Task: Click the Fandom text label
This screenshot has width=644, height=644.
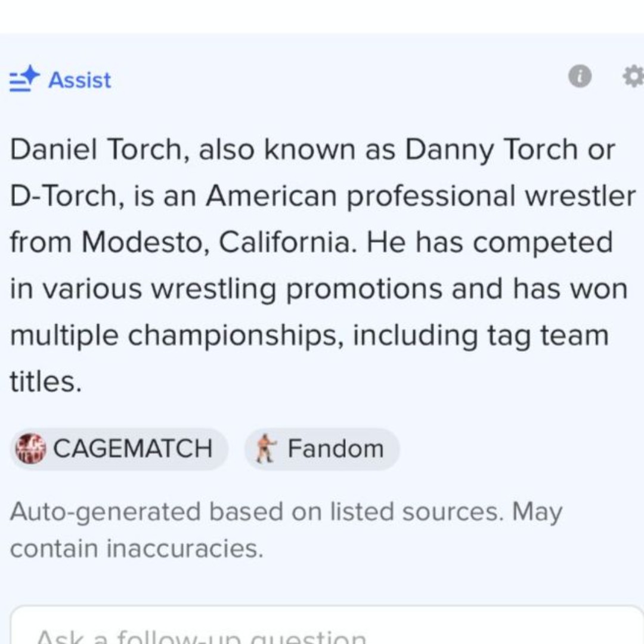Action: (x=336, y=448)
